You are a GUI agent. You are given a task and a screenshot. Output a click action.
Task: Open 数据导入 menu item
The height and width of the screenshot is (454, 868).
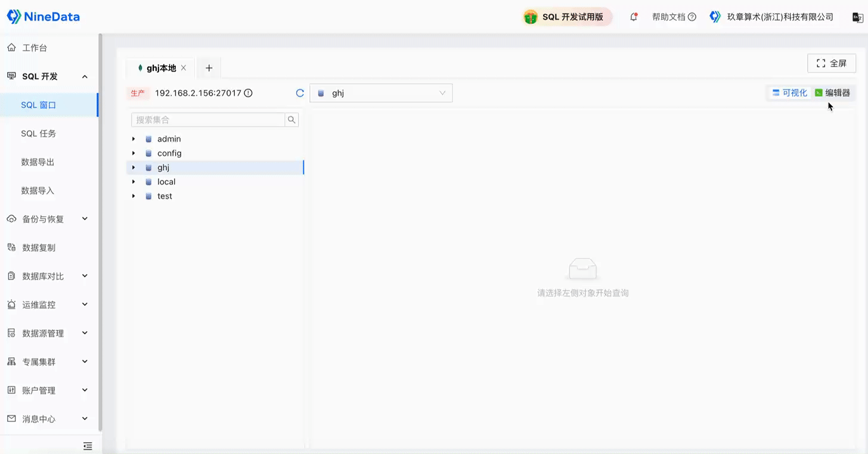49,191
